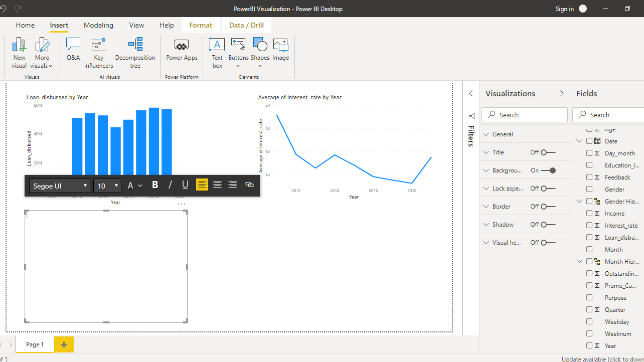This screenshot has height=362, width=644.
Task: Expand the Border section chevron
Action: [486, 207]
